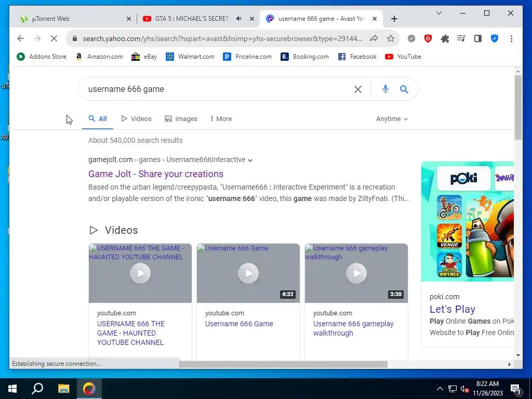This screenshot has width=532, height=399.
Task: Bookmark this page with the star icon
Action: point(391,38)
